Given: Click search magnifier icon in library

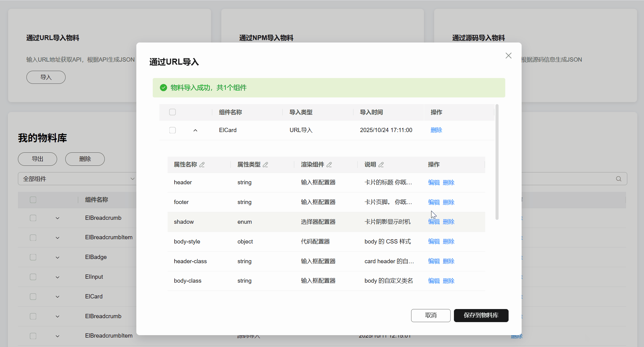Looking at the screenshot, I should coord(618,179).
